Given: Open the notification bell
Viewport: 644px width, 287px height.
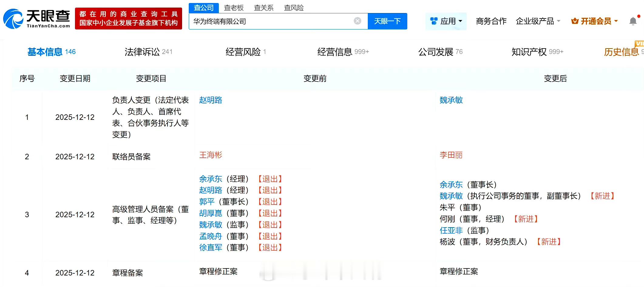Looking at the screenshot, I should 633,21.
